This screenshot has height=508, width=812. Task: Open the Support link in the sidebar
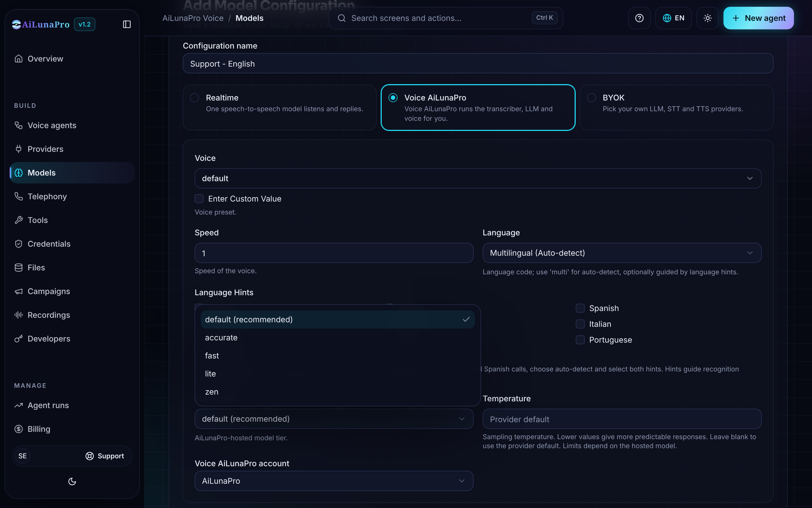coord(105,456)
